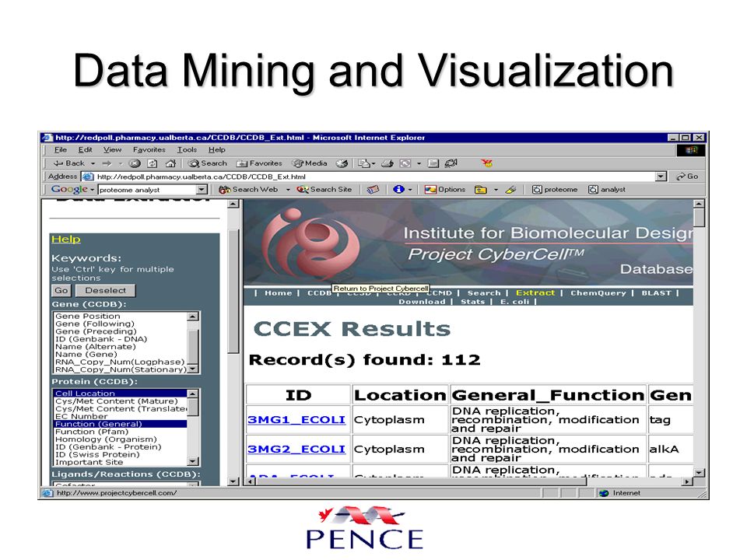The height and width of the screenshot is (560, 747).
Task: Open the Favorites menu
Action: [x=149, y=149]
